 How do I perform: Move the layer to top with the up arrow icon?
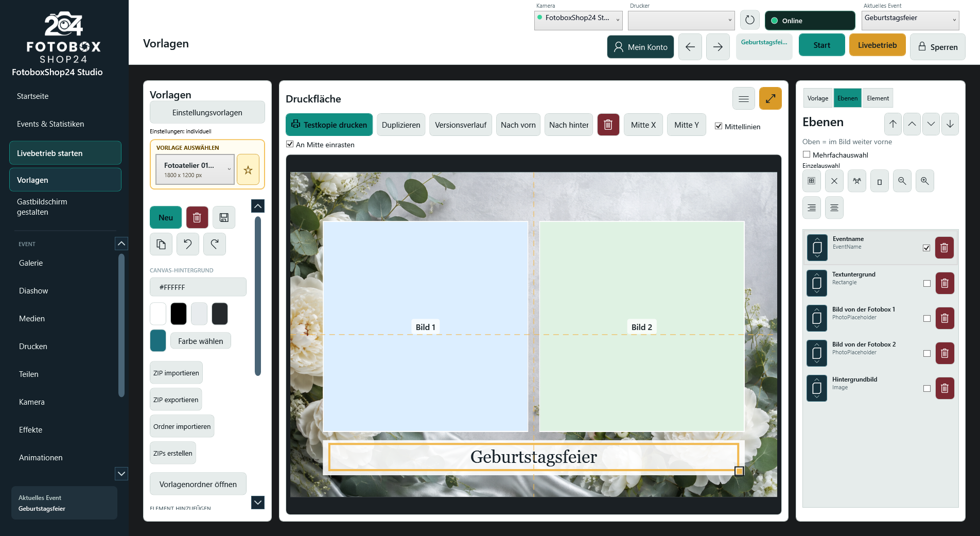coord(893,124)
